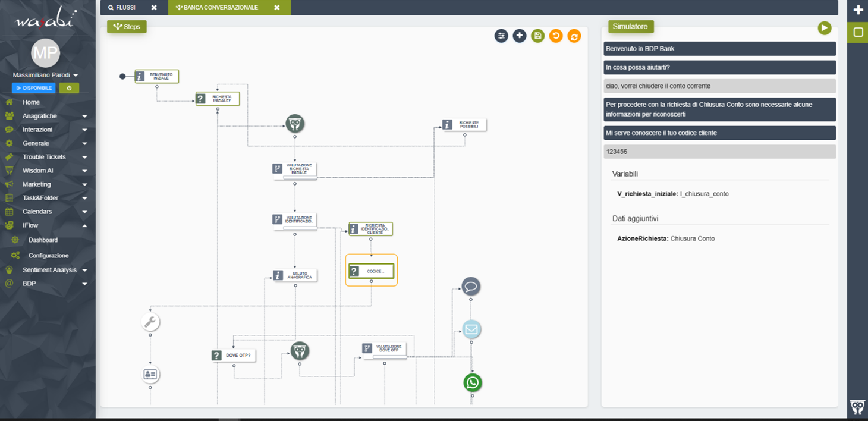
Task: Open Dashboard under IFlow
Action: coord(43,240)
